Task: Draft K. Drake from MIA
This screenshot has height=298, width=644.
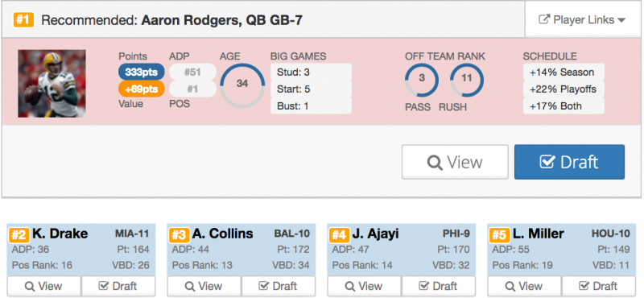Action: tap(118, 286)
